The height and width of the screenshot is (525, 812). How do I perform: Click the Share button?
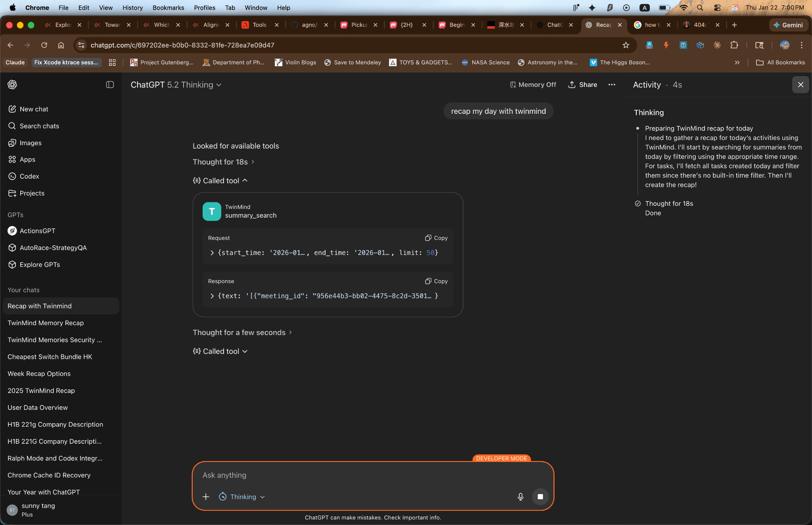pos(582,84)
